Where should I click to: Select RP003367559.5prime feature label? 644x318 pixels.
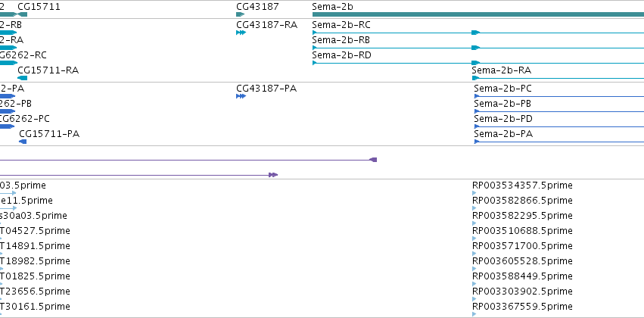(x=522, y=307)
